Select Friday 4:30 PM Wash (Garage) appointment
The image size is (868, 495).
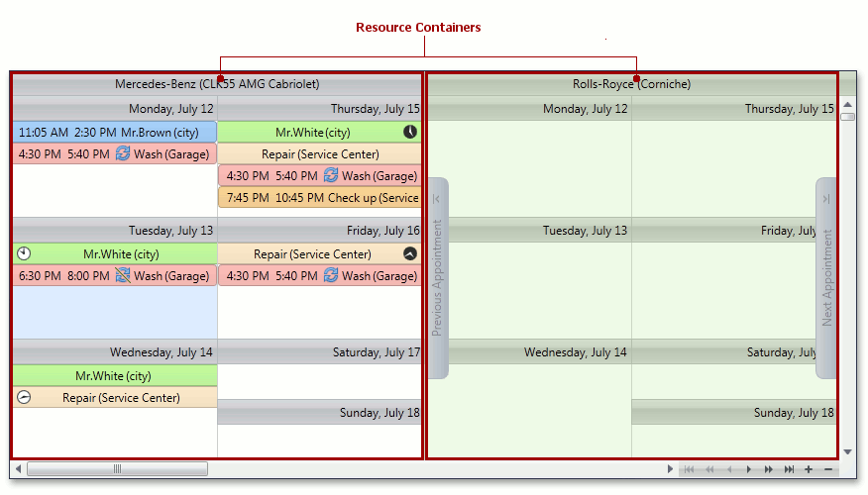coord(319,275)
